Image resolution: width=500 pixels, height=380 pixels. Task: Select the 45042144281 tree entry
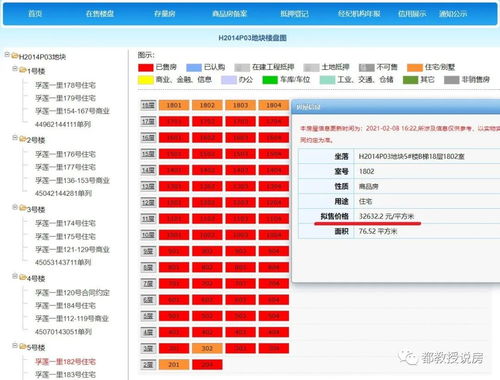[63, 193]
